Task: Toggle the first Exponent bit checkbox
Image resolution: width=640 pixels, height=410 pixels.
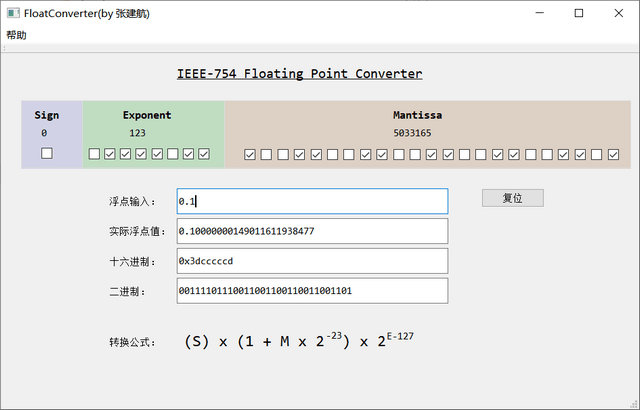Action: click(x=94, y=154)
